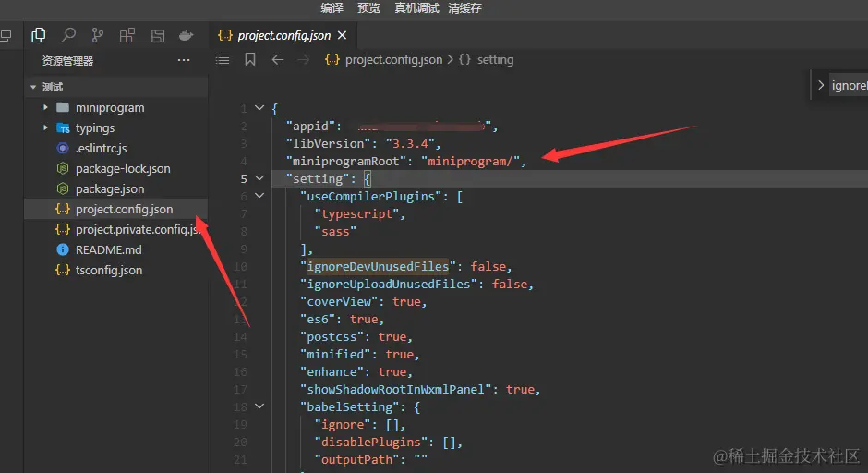Click the "miniprogram/" value
Viewport: 868px width, 473px height.
pos(471,161)
